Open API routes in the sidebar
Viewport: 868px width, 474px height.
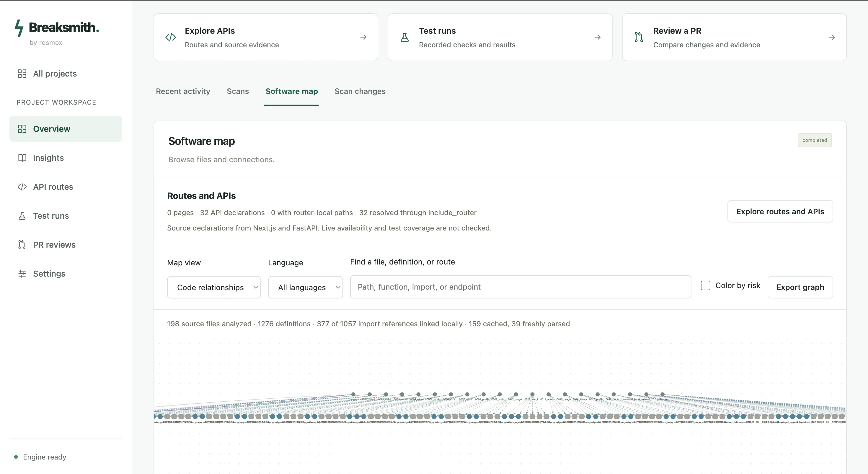point(66,187)
